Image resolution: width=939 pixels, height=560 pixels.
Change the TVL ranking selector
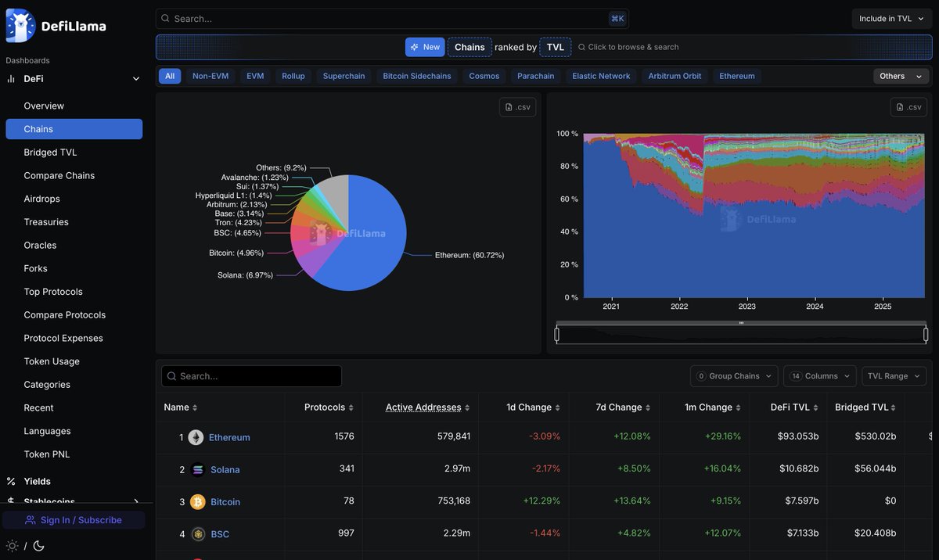point(556,47)
